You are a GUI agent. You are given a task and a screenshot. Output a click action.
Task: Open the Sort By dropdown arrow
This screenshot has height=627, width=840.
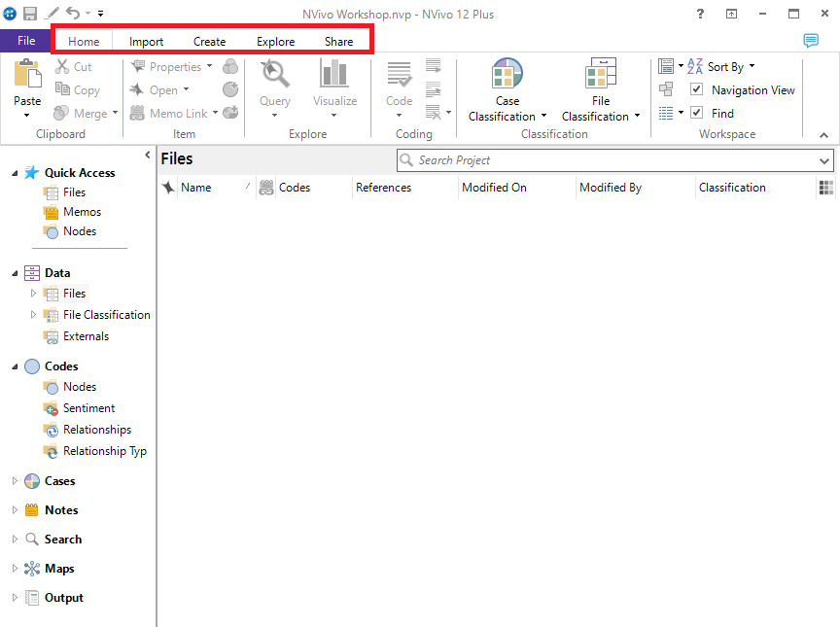[752, 66]
